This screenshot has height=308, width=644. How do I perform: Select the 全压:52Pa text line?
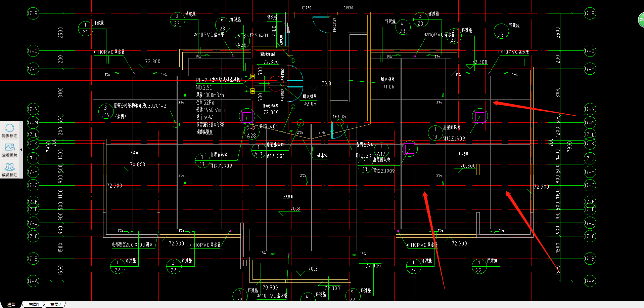pos(205,103)
